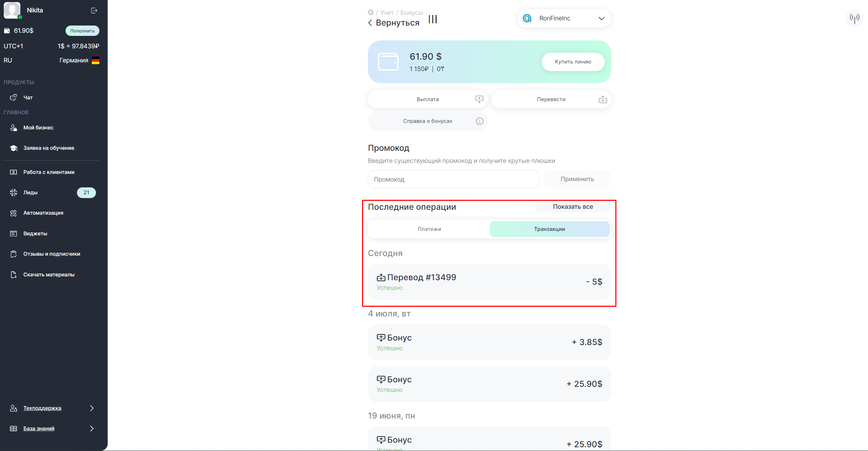Click the Пополнить balance button
This screenshot has height=451, width=868.
pos(82,31)
